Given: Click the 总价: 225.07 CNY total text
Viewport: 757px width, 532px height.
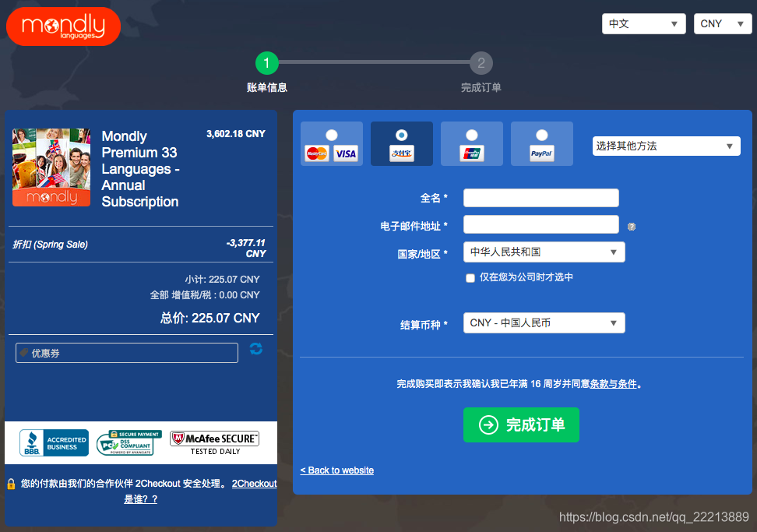Looking at the screenshot, I should pos(210,318).
